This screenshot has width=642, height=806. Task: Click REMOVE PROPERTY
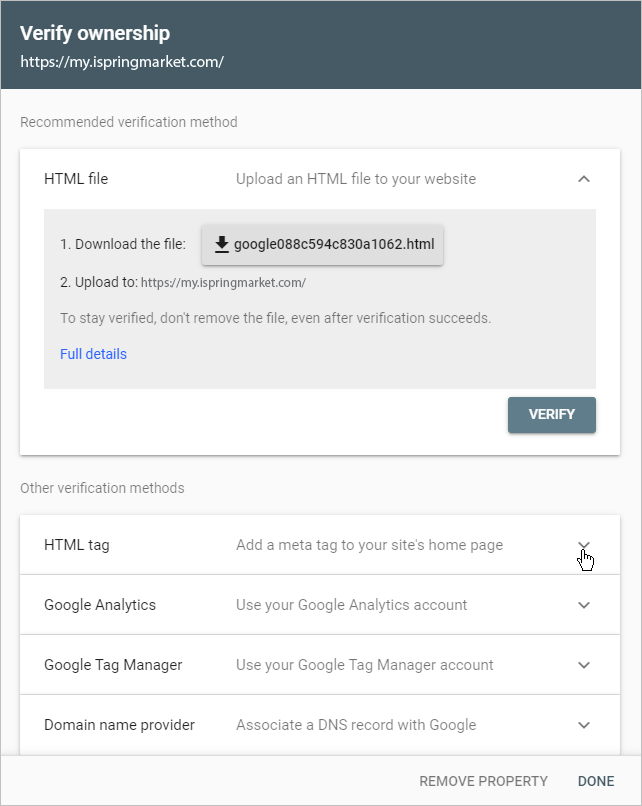(483, 781)
